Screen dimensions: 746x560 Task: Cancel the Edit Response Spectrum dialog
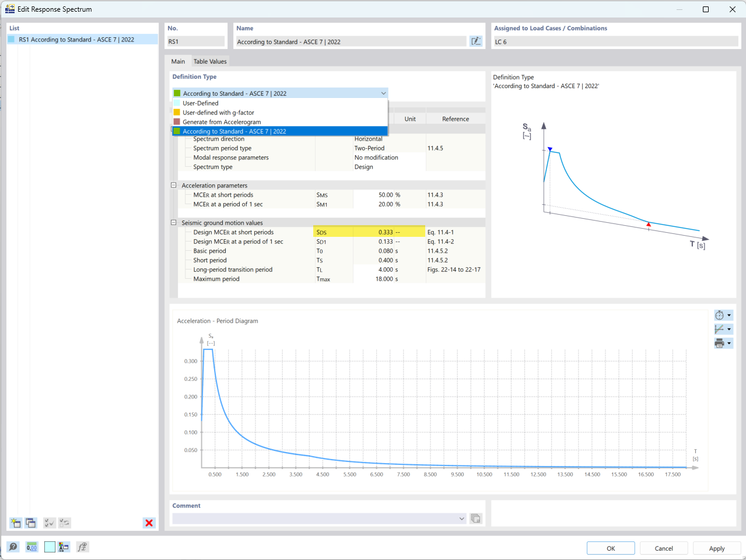pyautogui.click(x=663, y=548)
